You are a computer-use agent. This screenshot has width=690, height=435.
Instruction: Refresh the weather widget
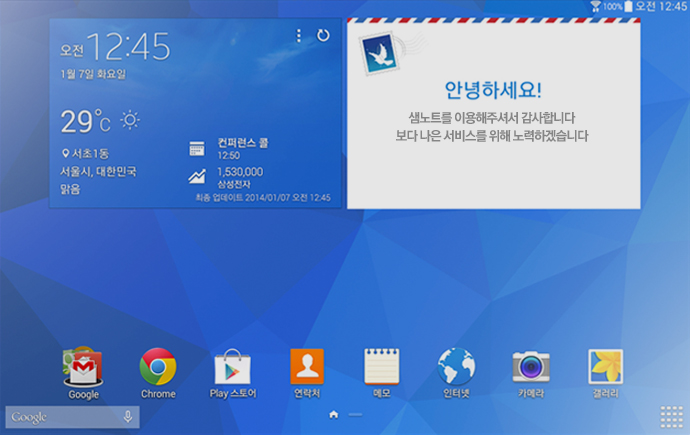[x=323, y=35]
